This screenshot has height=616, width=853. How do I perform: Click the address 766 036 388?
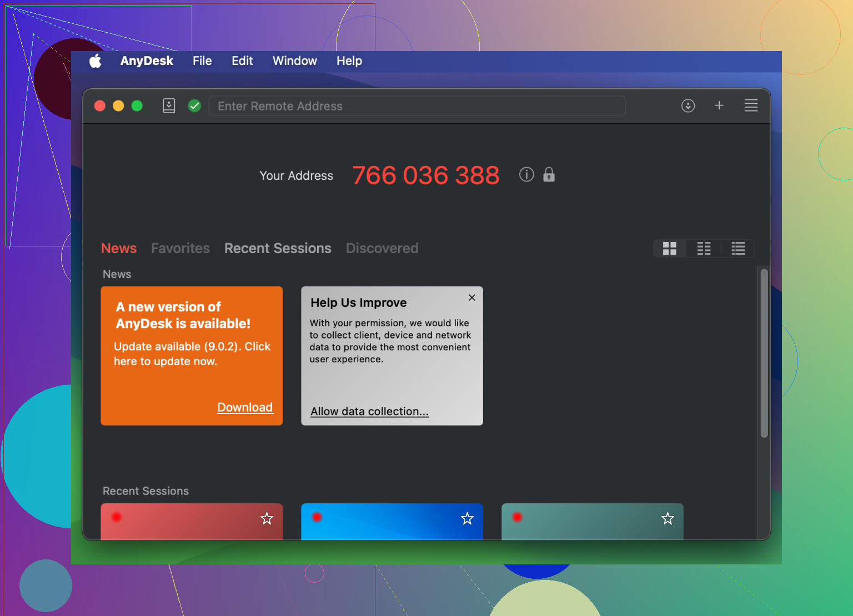[x=426, y=175]
